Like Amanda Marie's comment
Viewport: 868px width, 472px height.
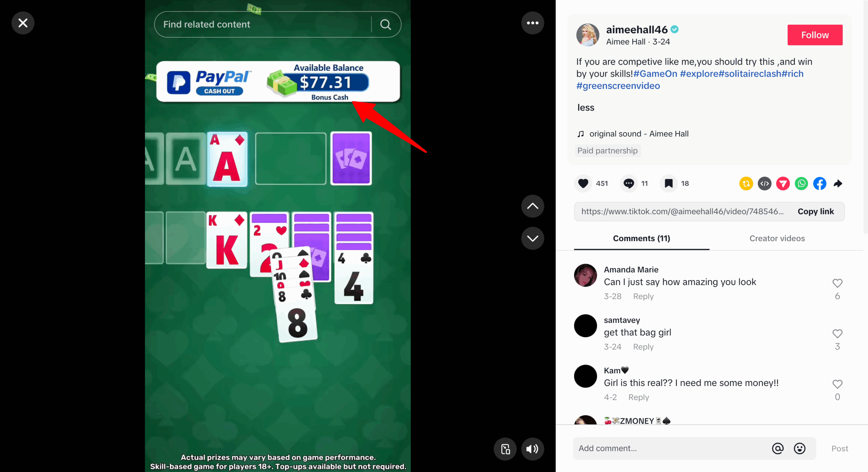tap(837, 283)
